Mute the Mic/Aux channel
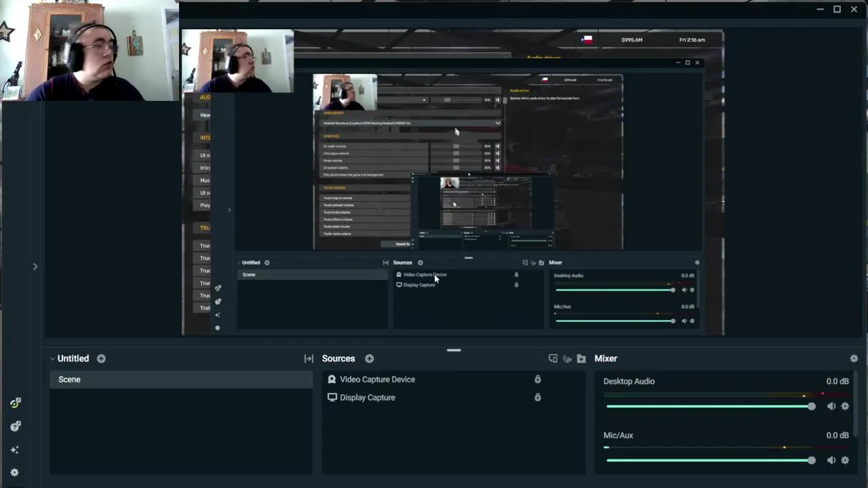The width and height of the screenshot is (868, 488). pos(831,460)
